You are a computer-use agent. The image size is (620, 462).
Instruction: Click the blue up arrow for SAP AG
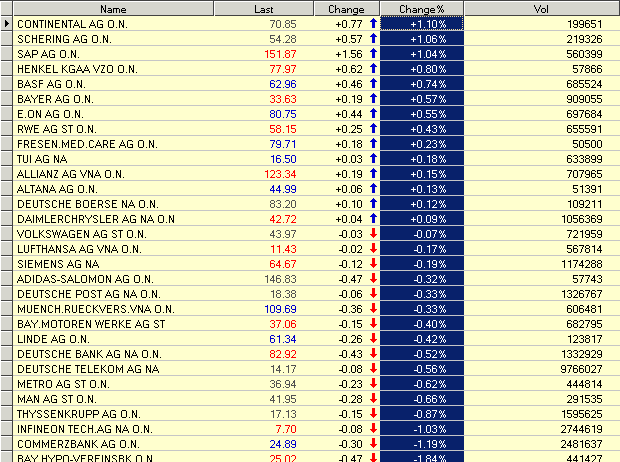click(373, 53)
